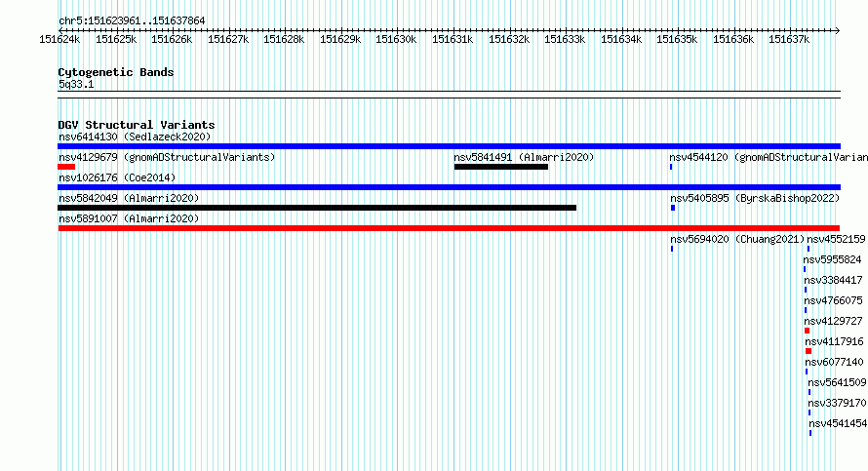Click the nsv6414130 (Sedlazeck2020) variant label
This screenshot has height=471, width=868.
coord(135,137)
